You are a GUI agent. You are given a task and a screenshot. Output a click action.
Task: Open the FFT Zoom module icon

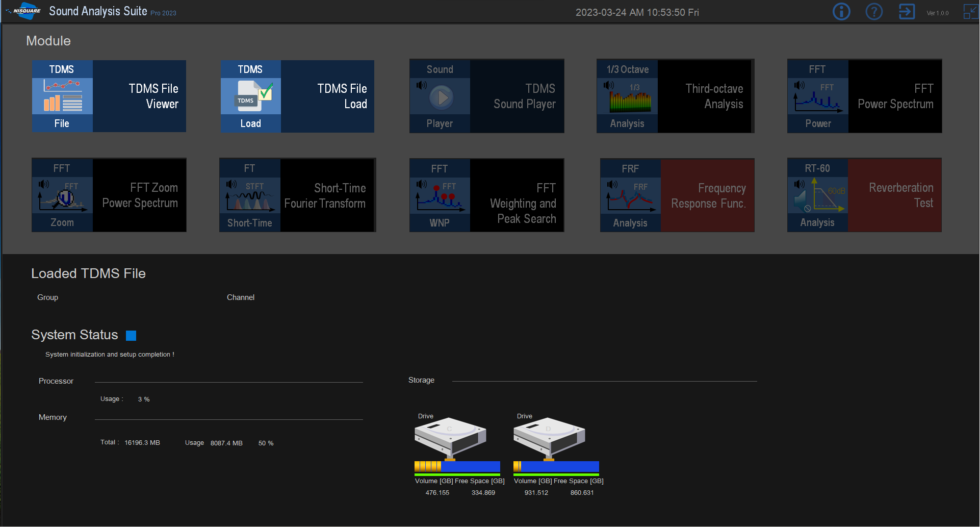click(62, 195)
